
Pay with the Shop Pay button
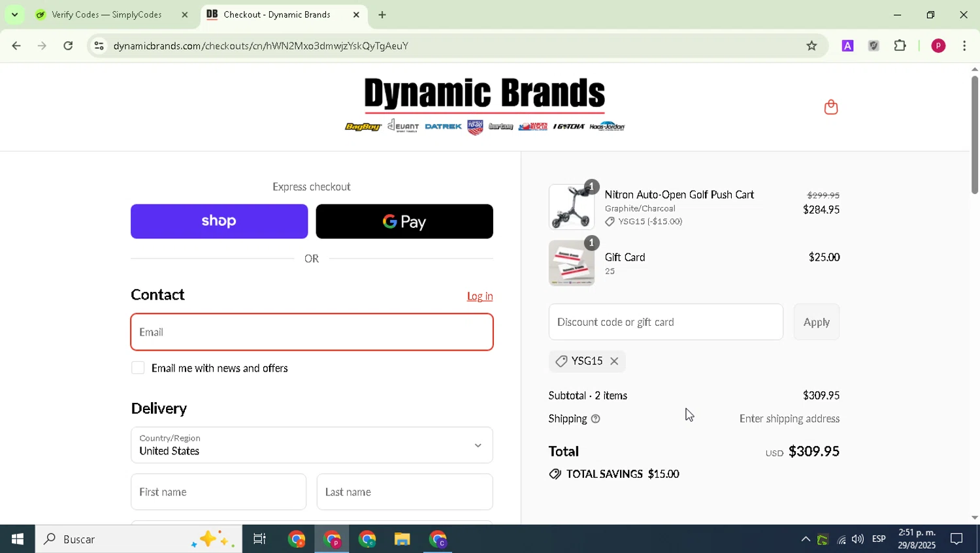(220, 221)
